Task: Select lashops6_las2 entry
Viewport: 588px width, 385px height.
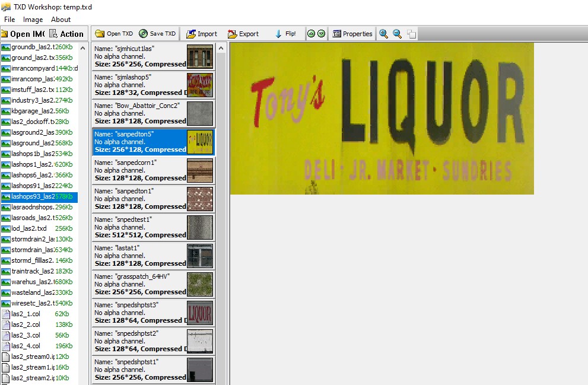Action: coord(39,175)
